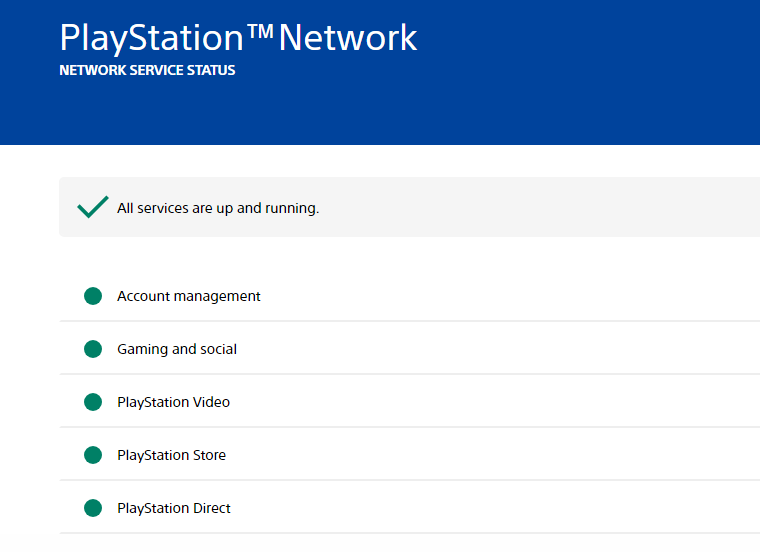760x552 pixels.
Task: Click the green status dot beside Gaming and social
Action: (x=93, y=349)
